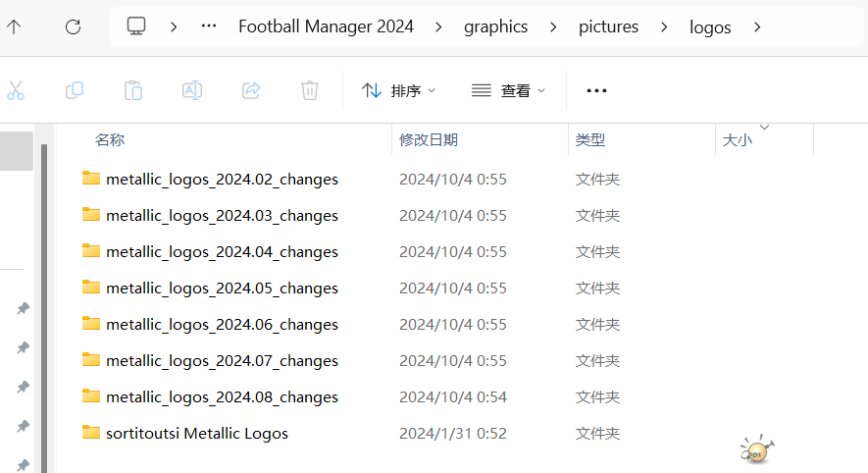Screen dimensions: 868x473
Task: Click the Share icon in toolbar
Action: tap(251, 90)
